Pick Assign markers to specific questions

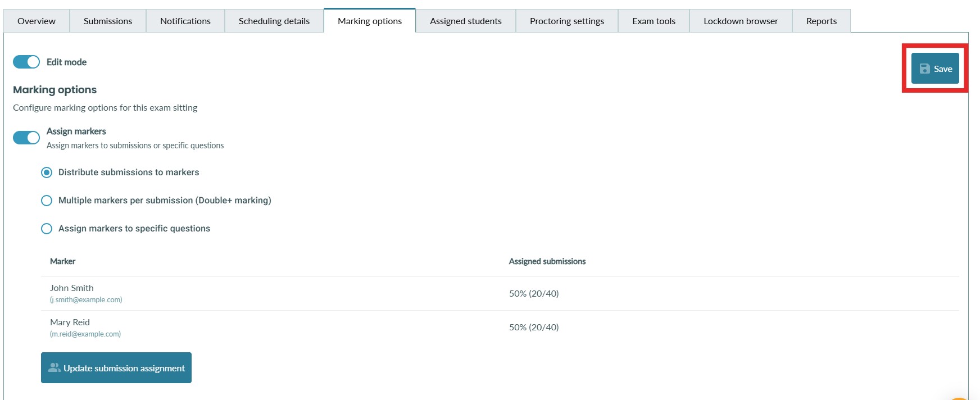(47, 229)
